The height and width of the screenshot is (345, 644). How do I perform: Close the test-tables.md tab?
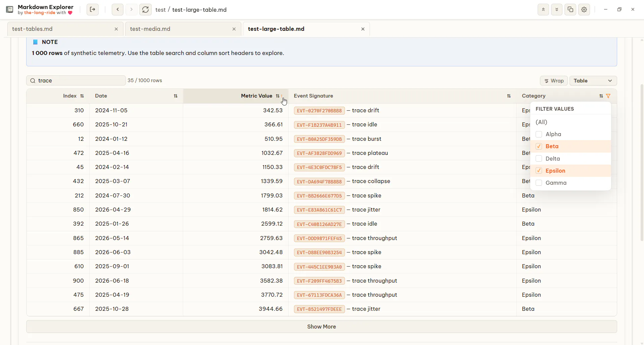tap(116, 29)
